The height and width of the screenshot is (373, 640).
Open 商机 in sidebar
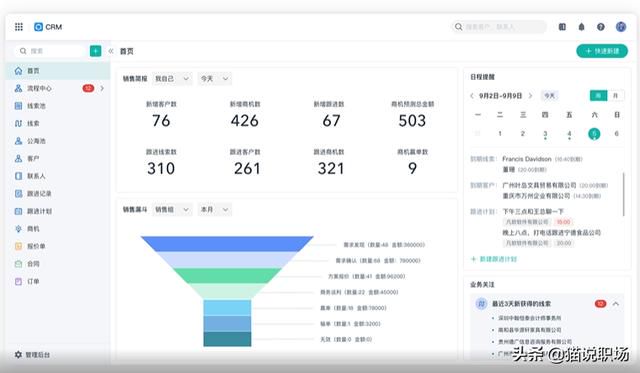click(x=58, y=229)
